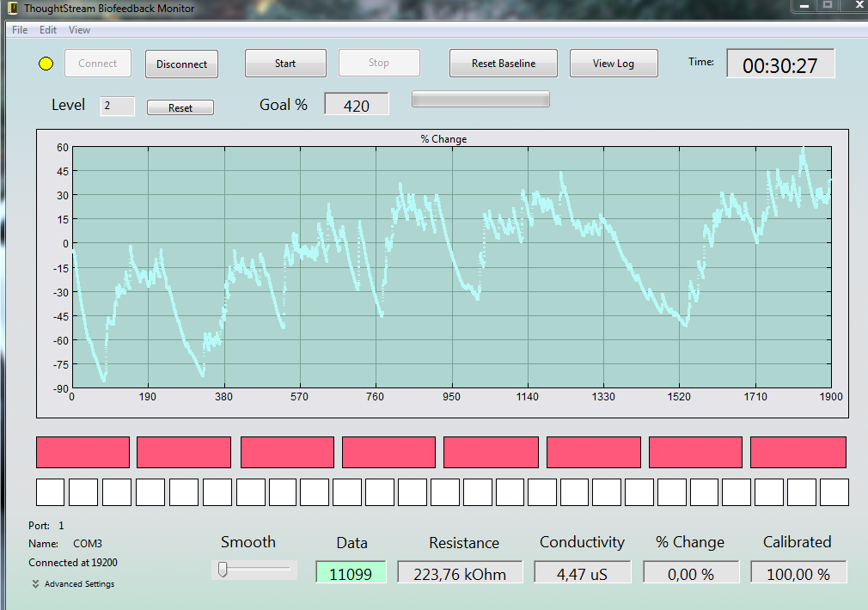Click the x-axis value "1900" on the chart
This screenshot has height=610, width=868.
831,397
